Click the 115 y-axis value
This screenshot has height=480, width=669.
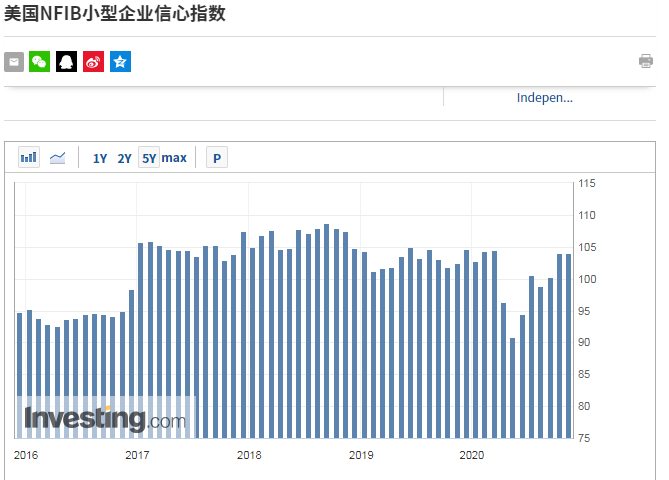coord(587,183)
